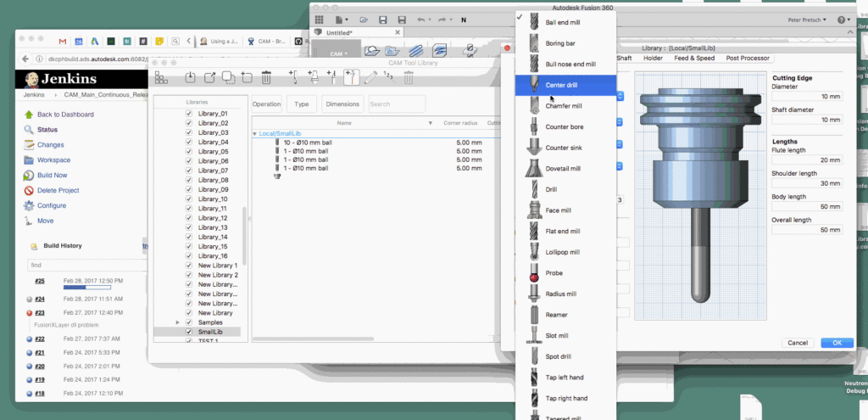868x420 pixels.
Task: Click the redo arrow in Fusion 360
Action: (x=442, y=20)
